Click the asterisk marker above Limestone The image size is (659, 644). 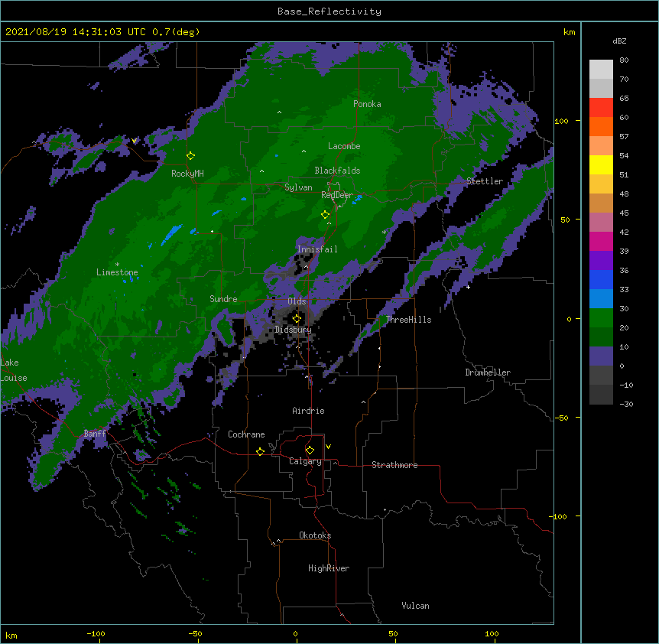point(117,265)
